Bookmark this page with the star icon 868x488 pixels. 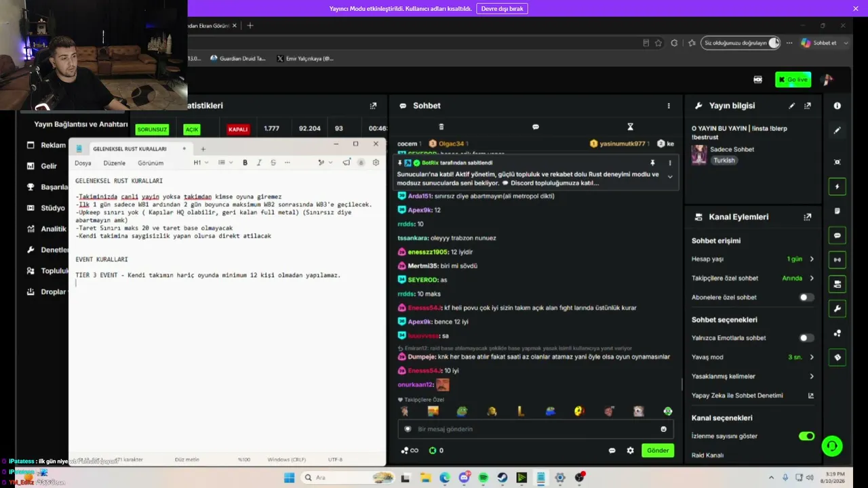pyautogui.click(x=658, y=43)
